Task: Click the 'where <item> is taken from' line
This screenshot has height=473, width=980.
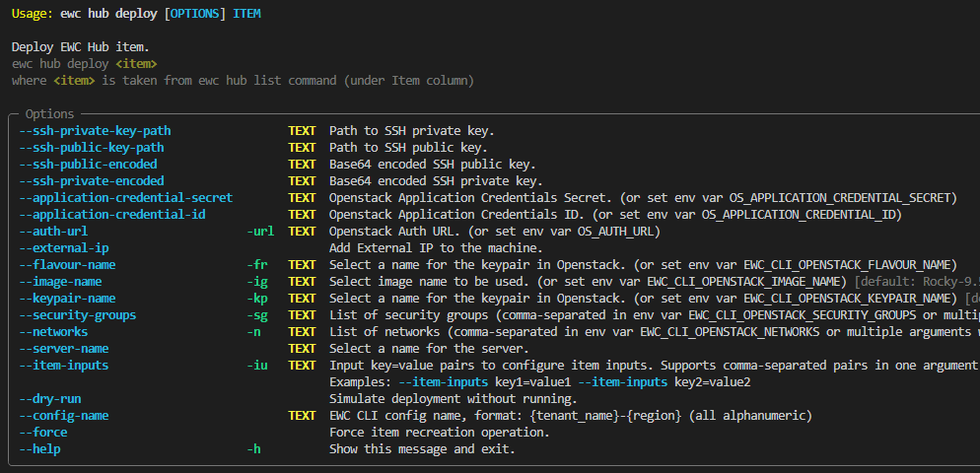Action: pos(243,81)
